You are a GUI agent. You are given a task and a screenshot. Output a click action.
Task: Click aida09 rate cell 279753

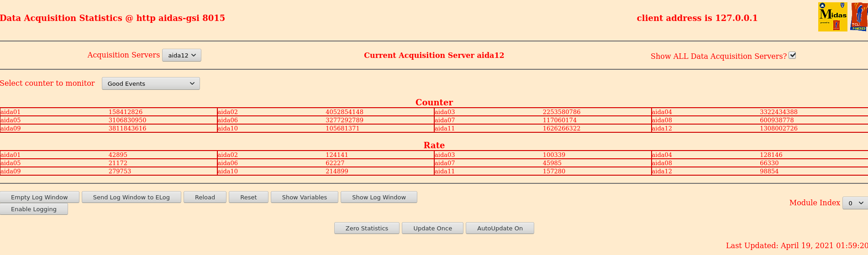click(120, 171)
